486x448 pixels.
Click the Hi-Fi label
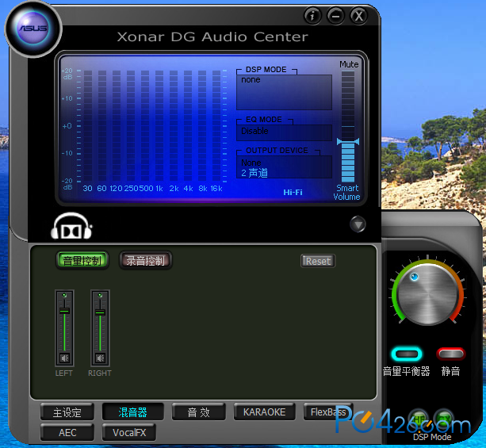pos(293,192)
